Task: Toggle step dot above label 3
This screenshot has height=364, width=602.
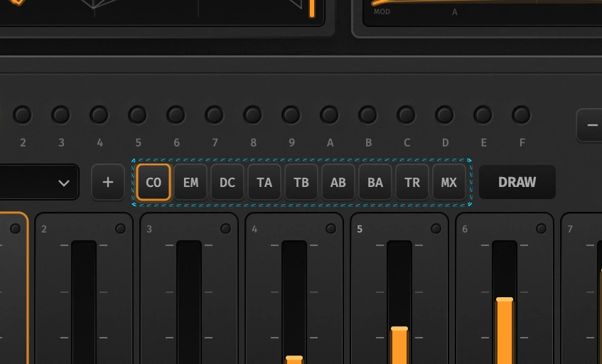Action: (60, 114)
